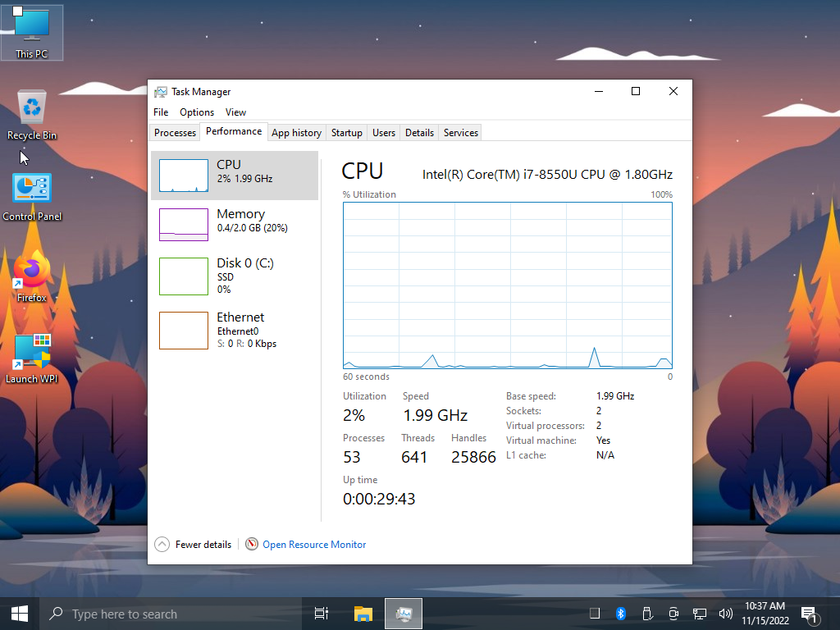Viewport: 840px width, 630px height.
Task: Click the CPU model name text
Action: (547, 175)
